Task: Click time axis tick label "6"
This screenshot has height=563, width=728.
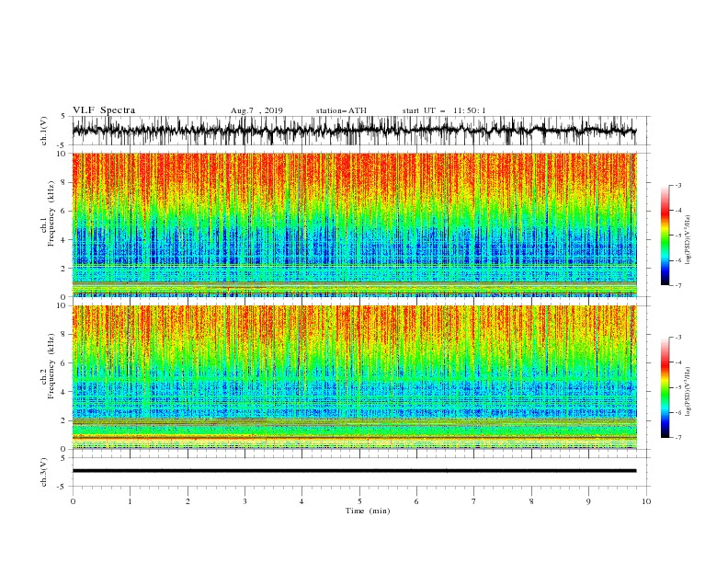Action: [416, 501]
